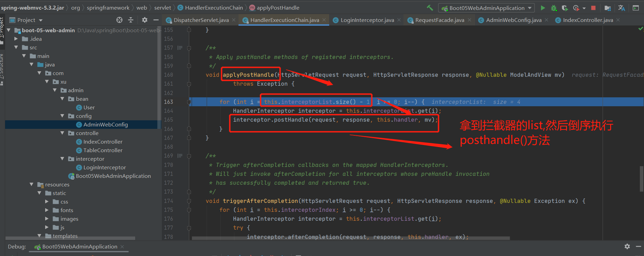The width and height of the screenshot is (644, 256).
Task: Expand the images folder
Action: click(x=47, y=219)
